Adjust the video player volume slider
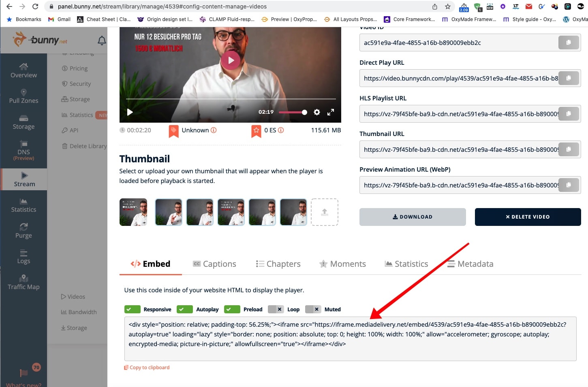The height and width of the screenshot is (387, 588). click(x=293, y=112)
